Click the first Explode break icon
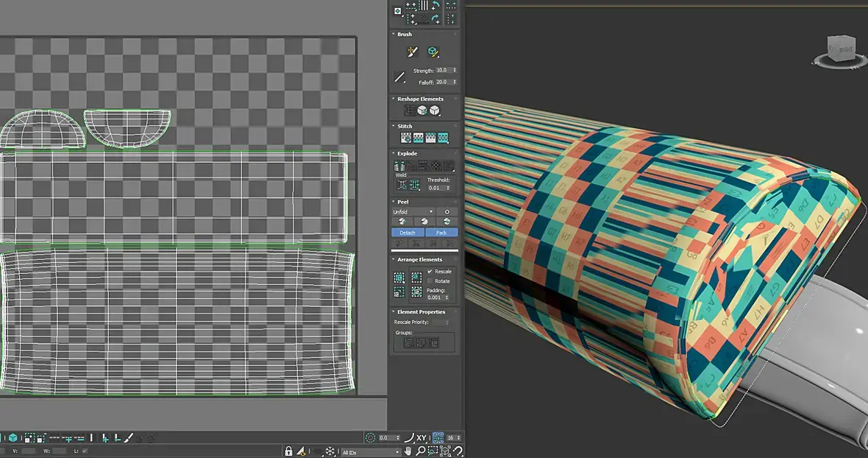The height and width of the screenshot is (458, 868). tap(399, 166)
